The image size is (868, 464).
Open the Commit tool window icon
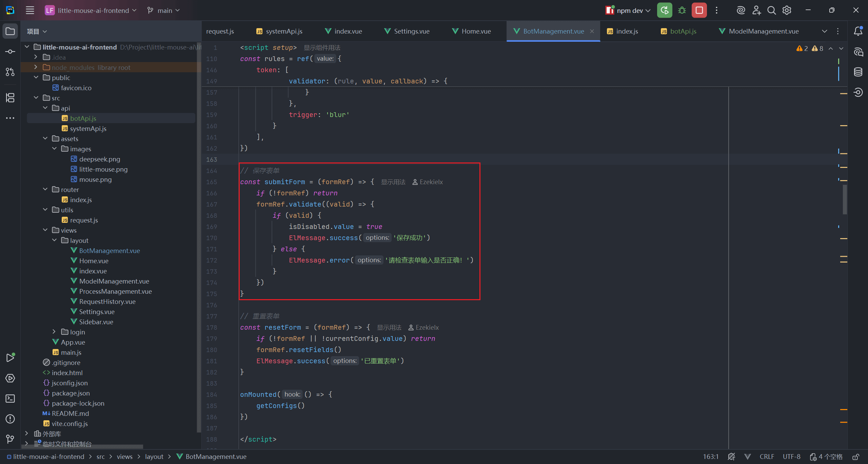coord(10,52)
